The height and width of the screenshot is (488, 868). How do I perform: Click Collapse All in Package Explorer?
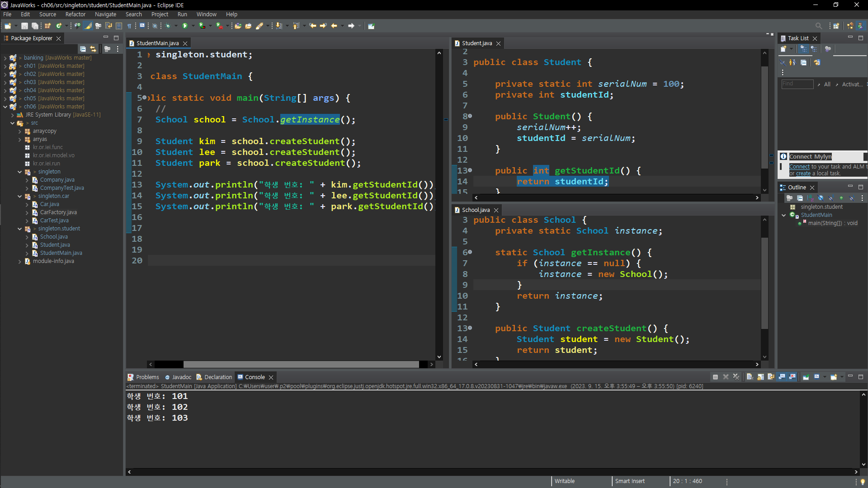(x=83, y=49)
